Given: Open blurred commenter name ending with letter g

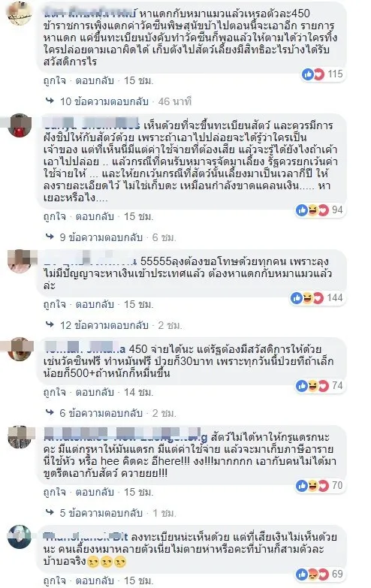Looking at the screenshot, I should 125,437.
